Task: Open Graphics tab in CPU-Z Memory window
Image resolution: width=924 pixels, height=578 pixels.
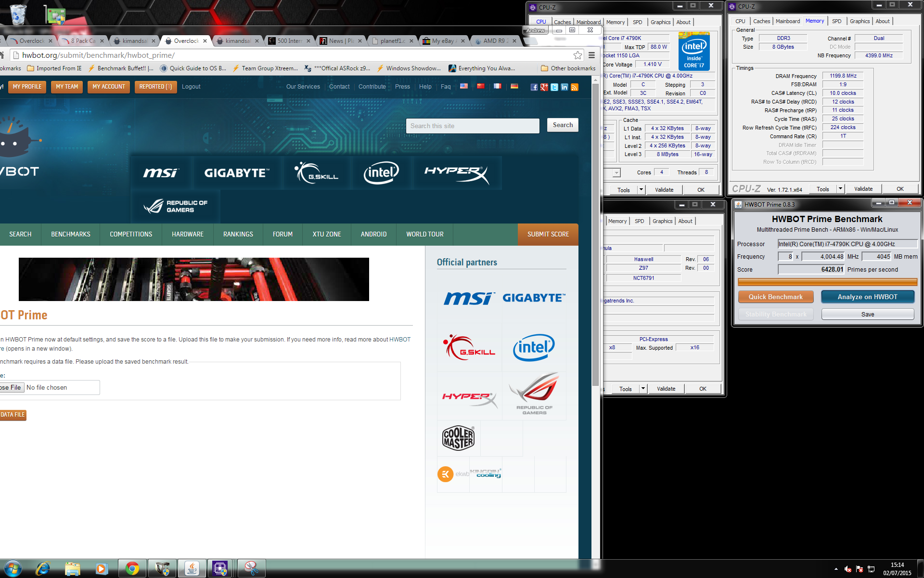Action: (859, 21)
